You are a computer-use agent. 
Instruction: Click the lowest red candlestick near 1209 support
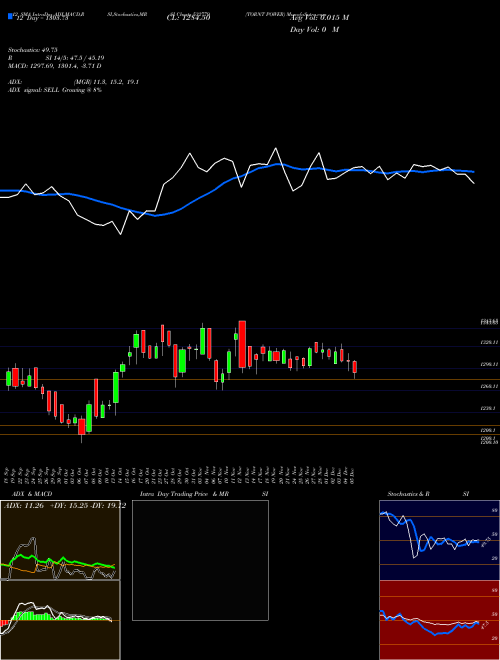pyautogui.click(x=81, y=426)
